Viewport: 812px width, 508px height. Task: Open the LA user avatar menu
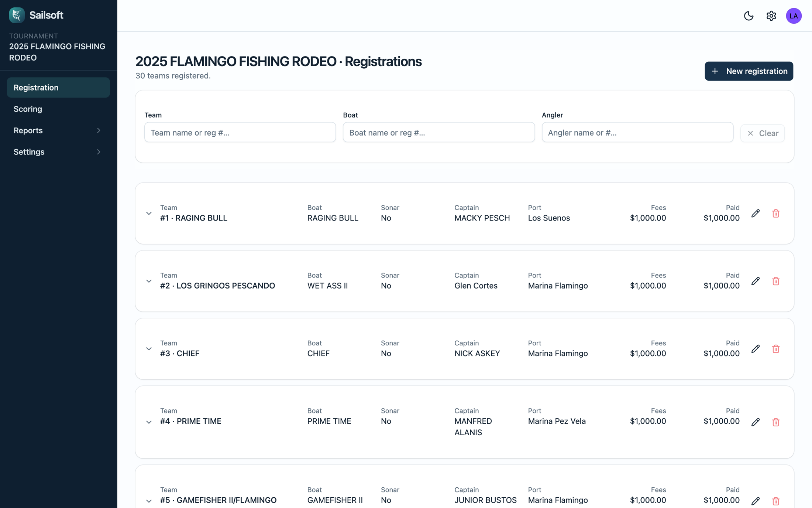pos(794,16)
